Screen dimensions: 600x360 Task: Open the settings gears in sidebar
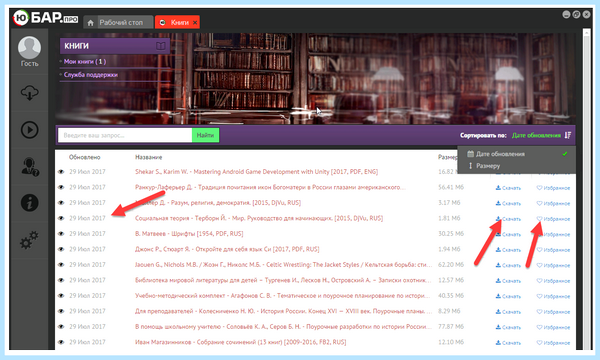[x=29, y=240]
